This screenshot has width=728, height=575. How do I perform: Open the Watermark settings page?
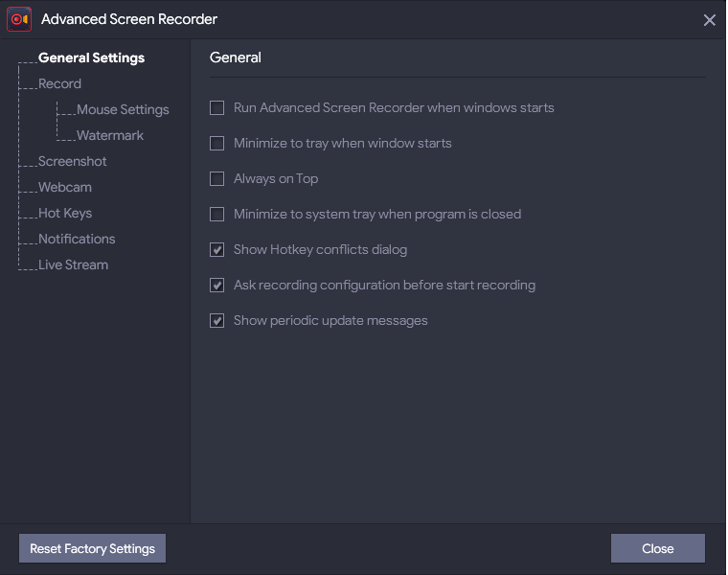(x=110, y=136)
